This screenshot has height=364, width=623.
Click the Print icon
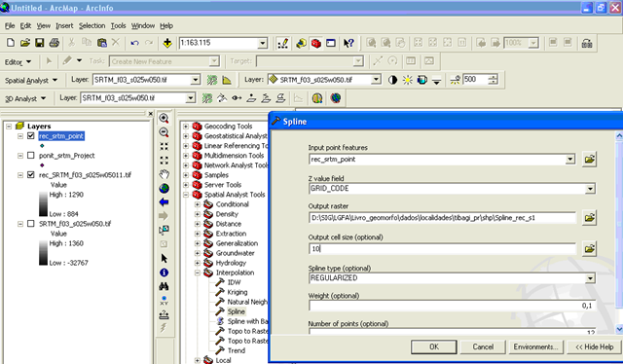coord(55,43)
